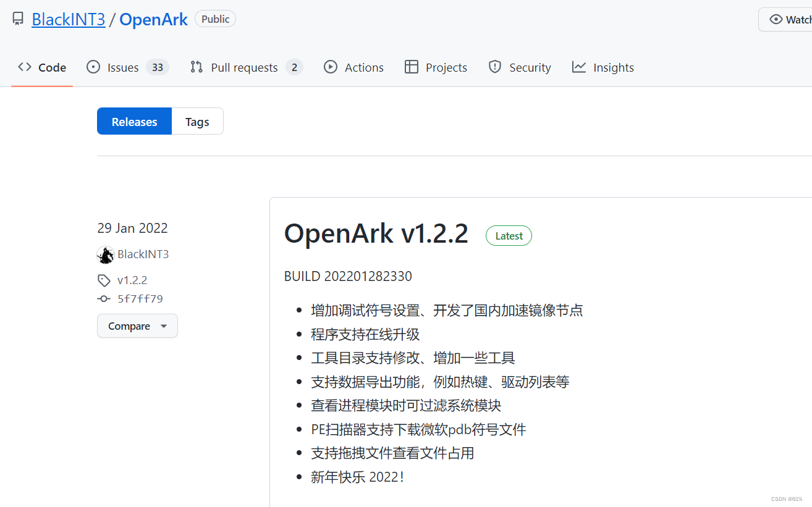This screenshot has height=507, width=812.
Task: Click the Latest release badge
Action: (509, 236)
